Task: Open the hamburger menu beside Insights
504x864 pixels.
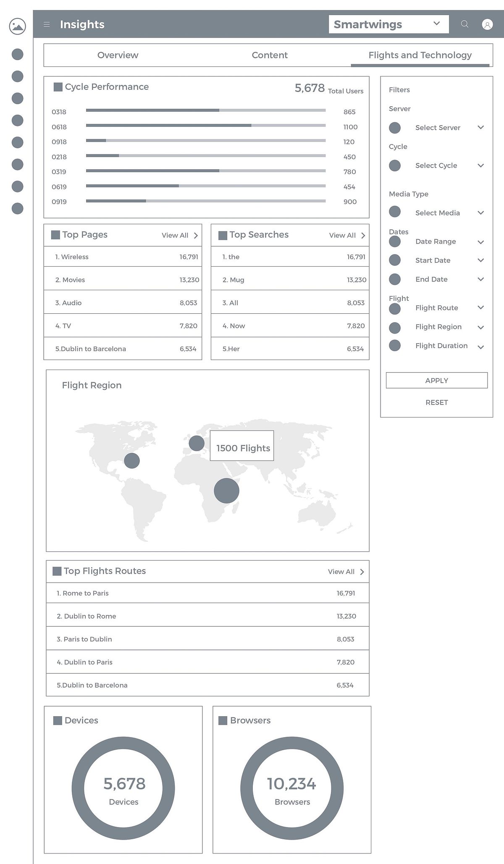Action: [47, 24]
